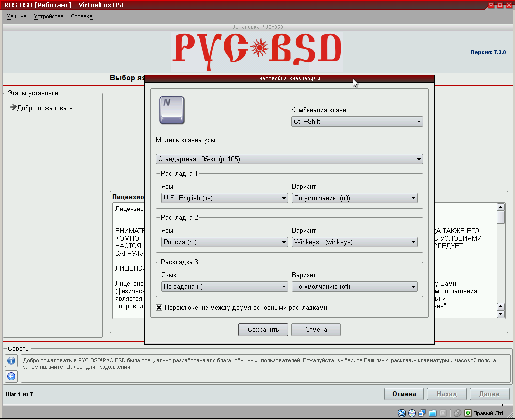Click the disabled Далее button
This screenshot has height=420, width=515.
[x=490, y=394]
